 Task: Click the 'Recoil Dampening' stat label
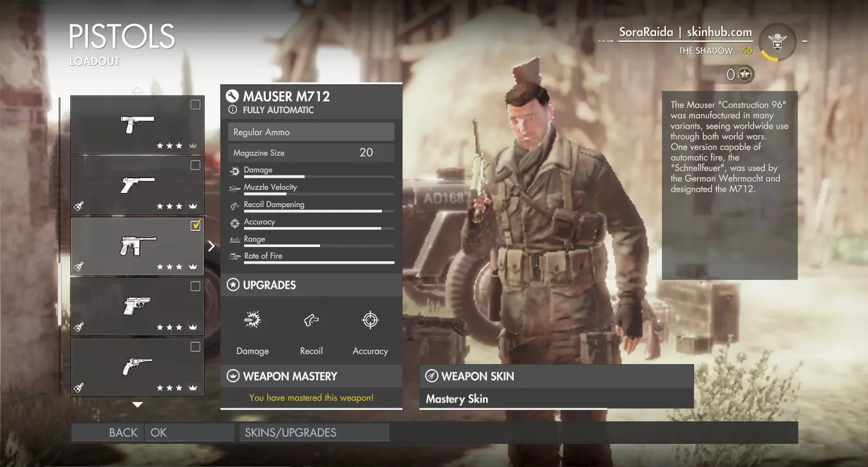274,205
